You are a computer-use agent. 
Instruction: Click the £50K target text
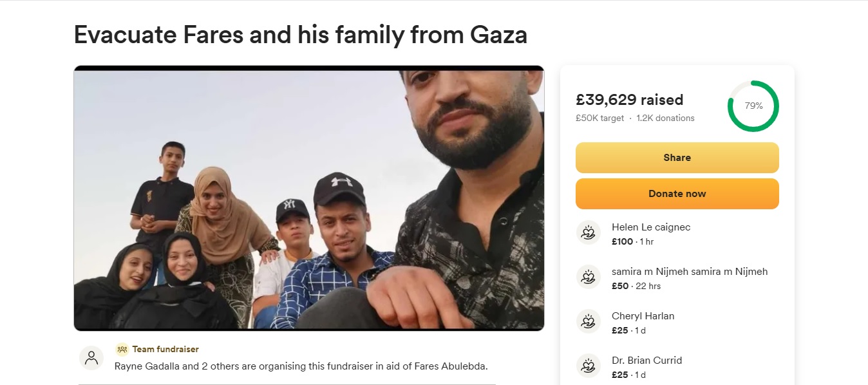click(x=599, y=118)
